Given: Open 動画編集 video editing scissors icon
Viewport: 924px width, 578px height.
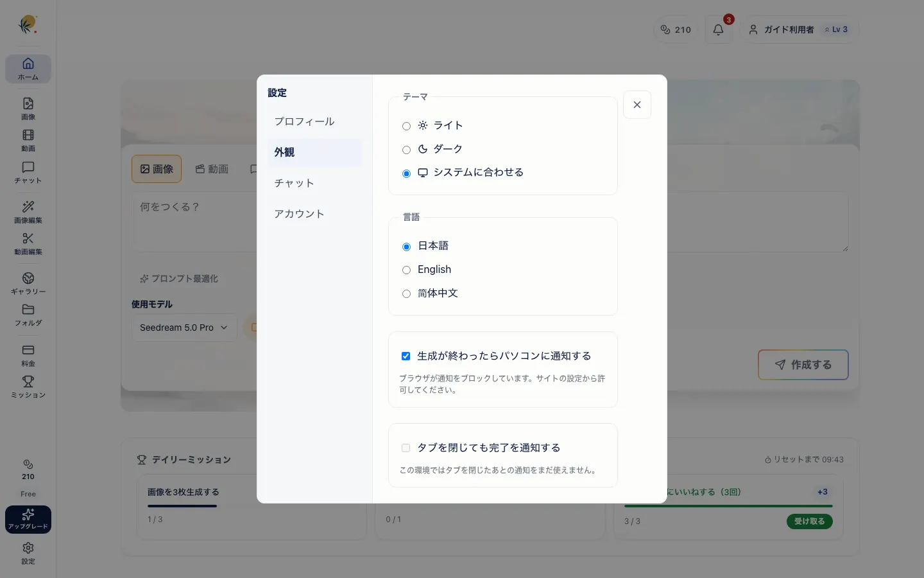Looking at the screenshot, I should [x=28, y=244].
